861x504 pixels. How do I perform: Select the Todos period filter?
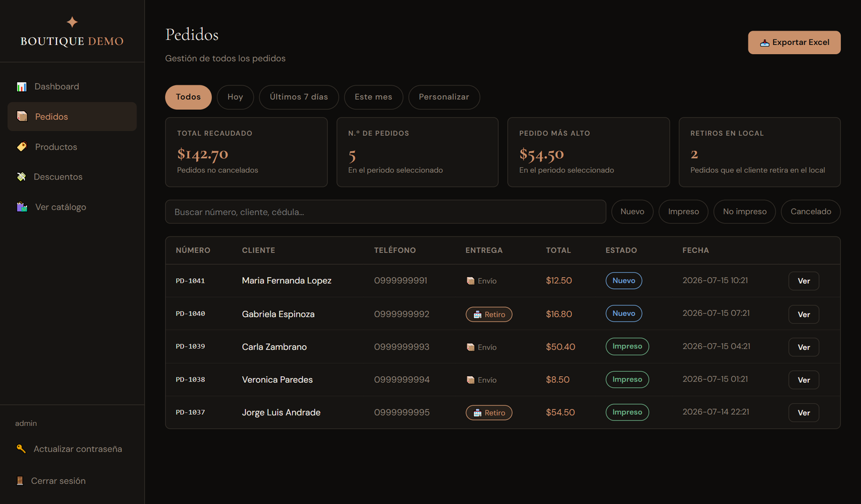188,97
